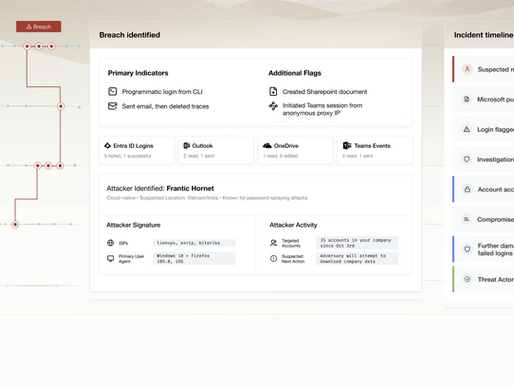This screenshot has width=514, height=386.
Task: Click the Adversary will attempt to download value
Action: pyautogui.click(x=357, y=258)
